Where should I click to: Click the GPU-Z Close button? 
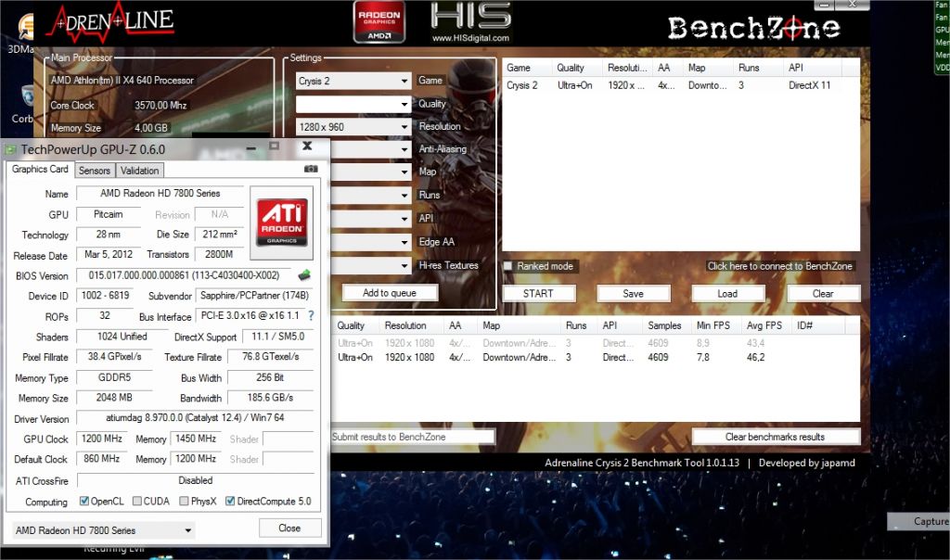pos(289,528)
